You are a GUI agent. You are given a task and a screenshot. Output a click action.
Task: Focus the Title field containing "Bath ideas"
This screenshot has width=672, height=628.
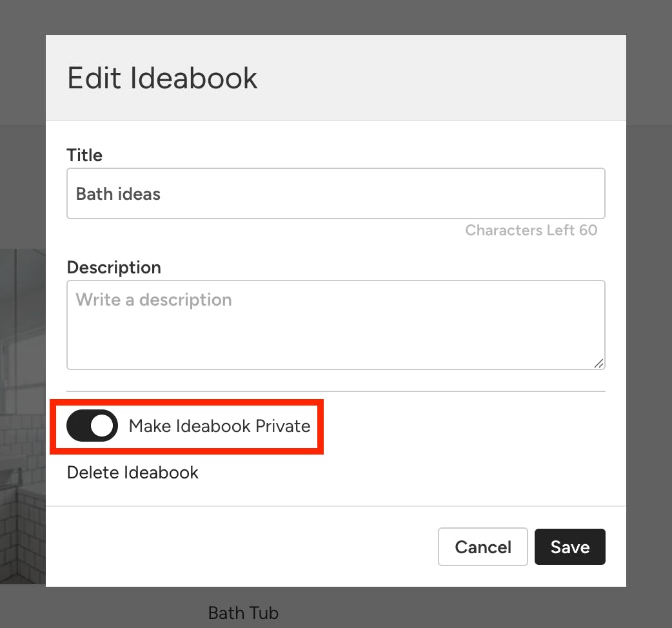coord(335,193)
